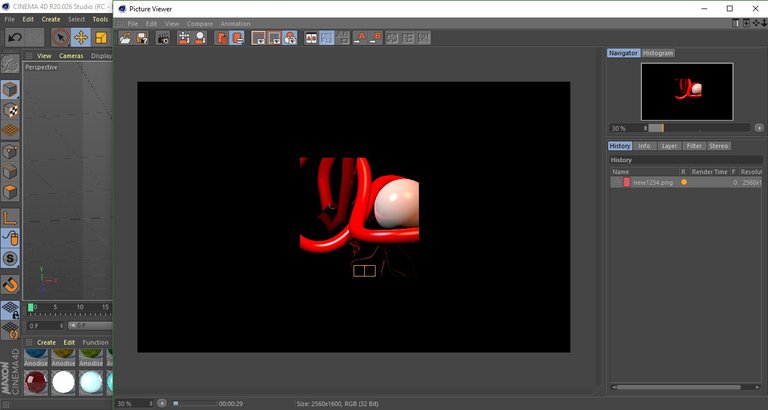The height and width of the screenshot is (410, 768).
Task: Select Edges mode cube icon
Action: (10, 172)
